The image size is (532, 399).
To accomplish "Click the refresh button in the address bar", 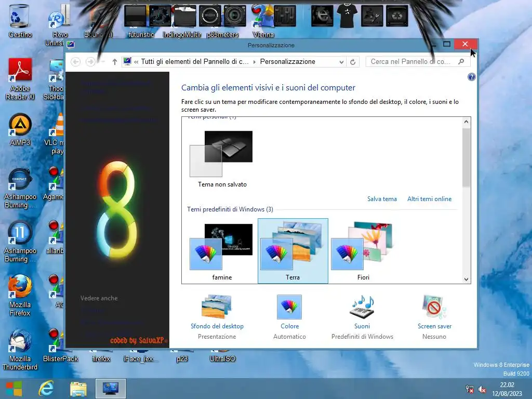I will pyautogui.click(x=353, y=62).
